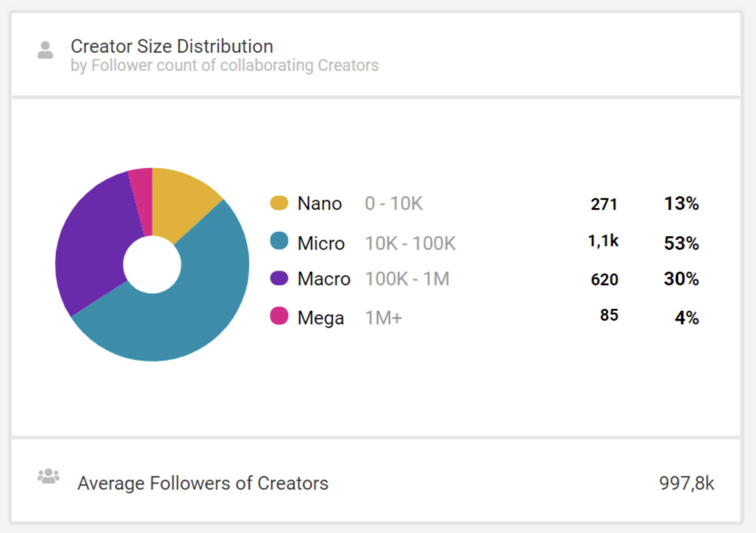Select the teal Micro legend dot

pos(279,242)
